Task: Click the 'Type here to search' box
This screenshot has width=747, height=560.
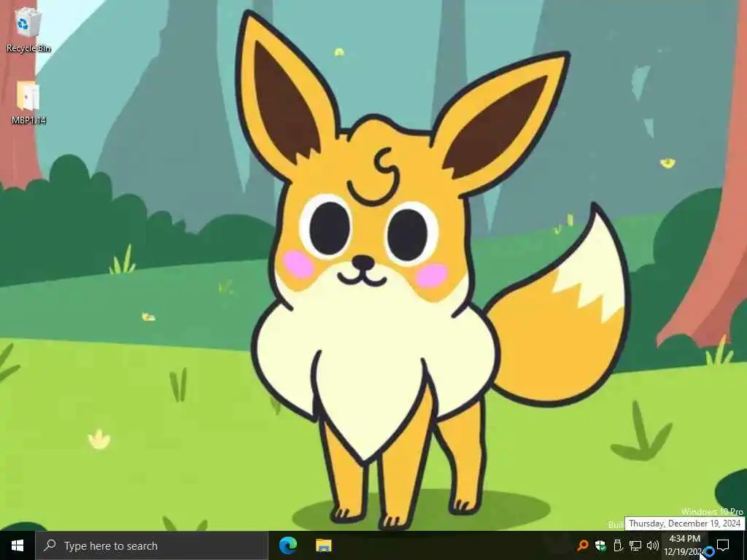Action: click(152, 545)
